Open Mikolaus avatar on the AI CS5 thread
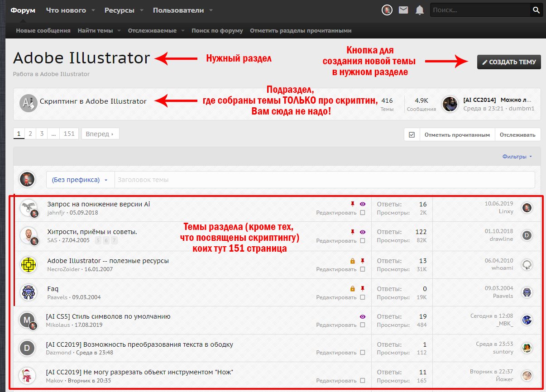The image size is (546, 392). [x=28, y=320]
